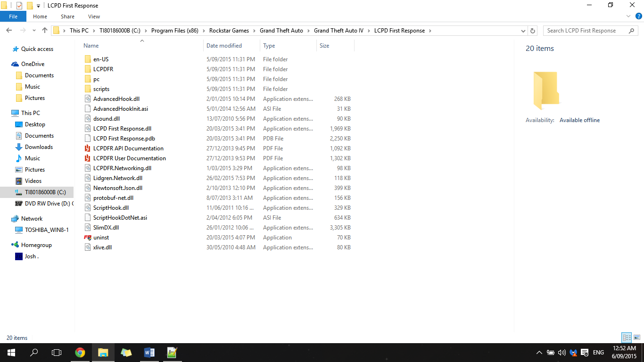Click the chevron after Program Files (x86) breadcrumb
The image size is (644, 362).
click(204, 31)
